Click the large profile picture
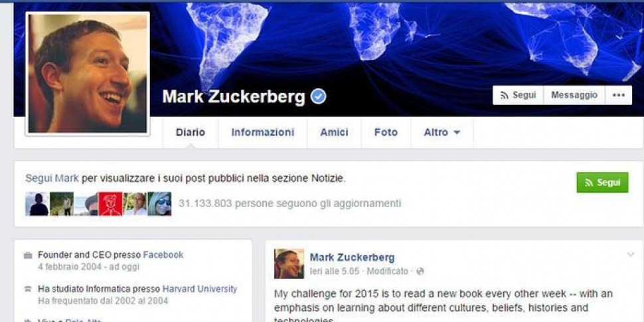 pos(88,74)
